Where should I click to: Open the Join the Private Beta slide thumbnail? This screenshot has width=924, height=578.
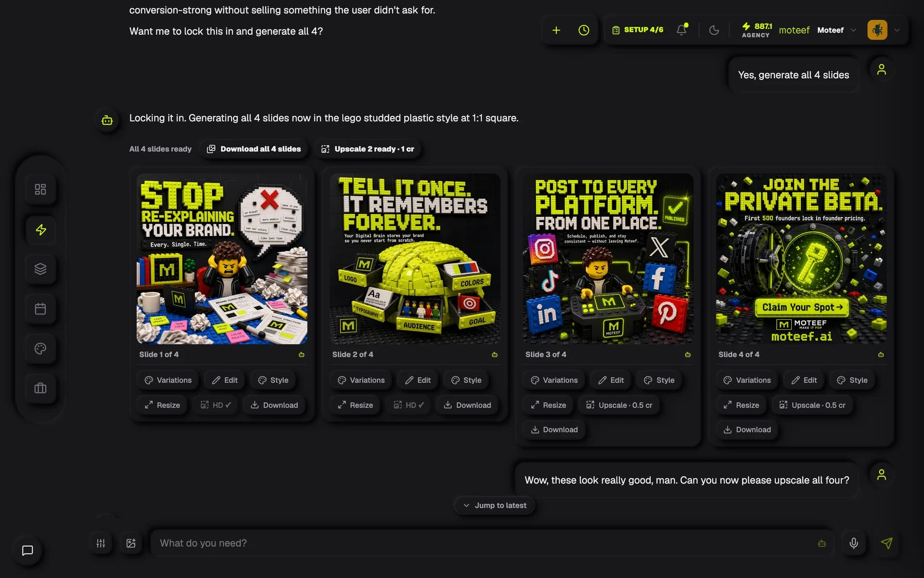click(x=801, y=259)
